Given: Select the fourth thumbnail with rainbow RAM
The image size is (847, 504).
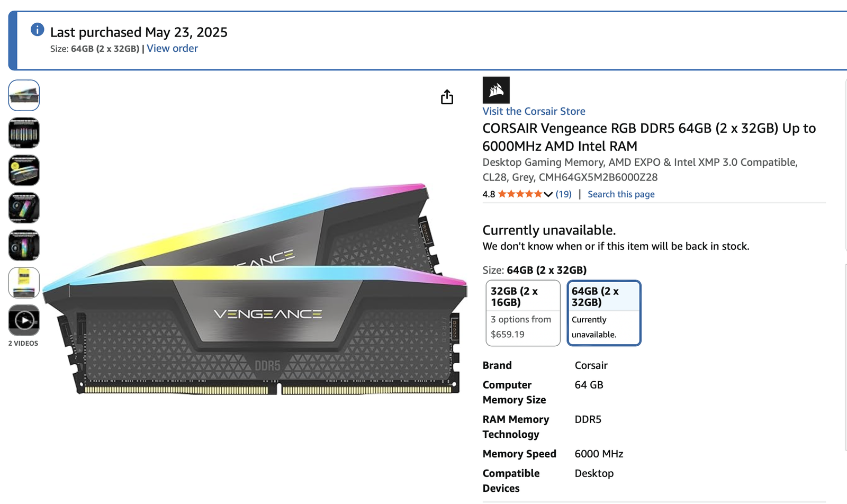Looking at the screenshot, I should click(24, 208).
